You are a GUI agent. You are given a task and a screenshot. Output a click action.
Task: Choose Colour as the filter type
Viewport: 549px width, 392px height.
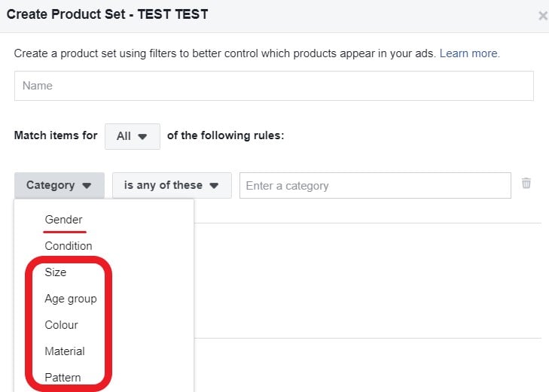[62, 325]
